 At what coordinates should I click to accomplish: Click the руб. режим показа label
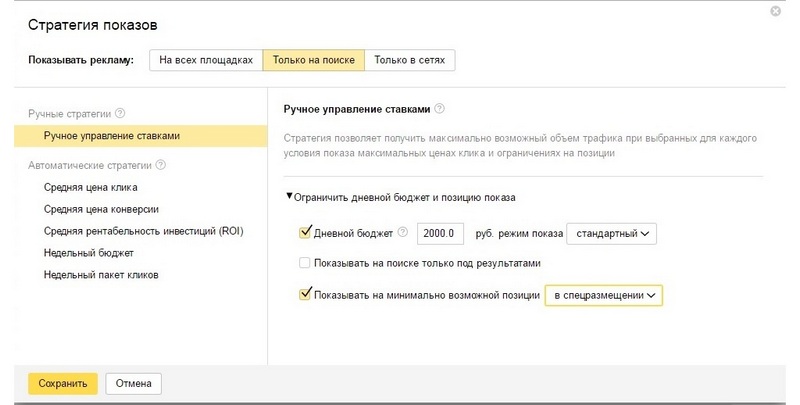519,234
